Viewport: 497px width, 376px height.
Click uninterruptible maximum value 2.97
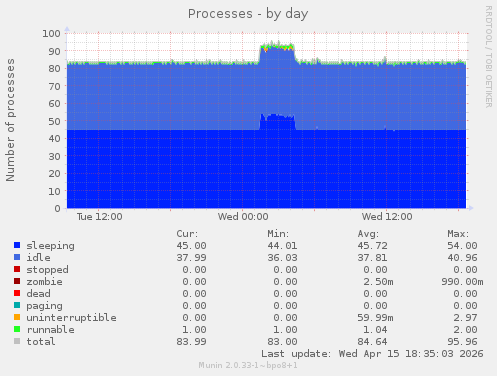465,318
